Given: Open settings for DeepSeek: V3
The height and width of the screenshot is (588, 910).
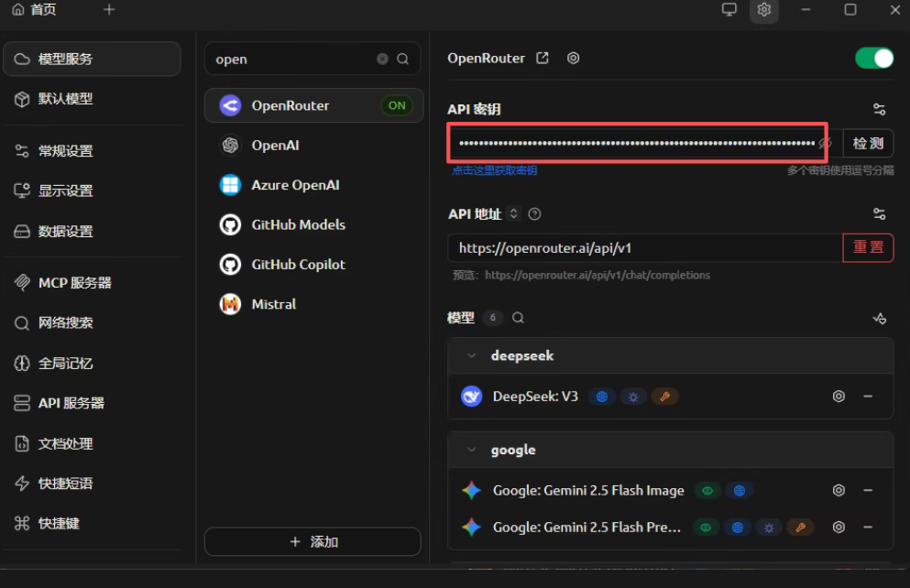Looking at the screenshot, I should click(839, 396).
